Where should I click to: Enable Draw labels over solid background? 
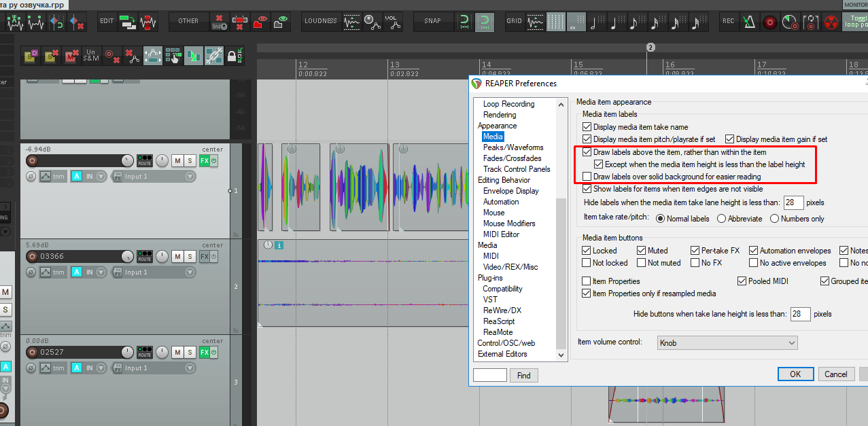click(x=587, y=177)
